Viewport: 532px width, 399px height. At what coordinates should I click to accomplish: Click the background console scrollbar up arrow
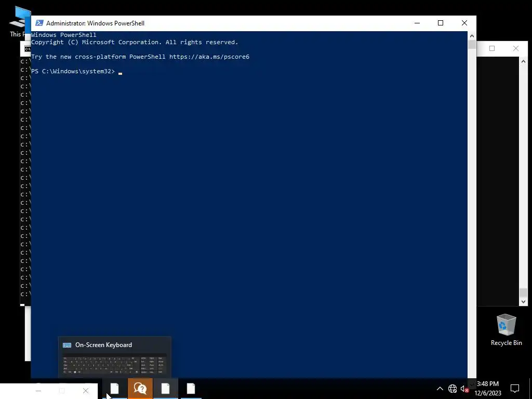click(x=523, y=61)
